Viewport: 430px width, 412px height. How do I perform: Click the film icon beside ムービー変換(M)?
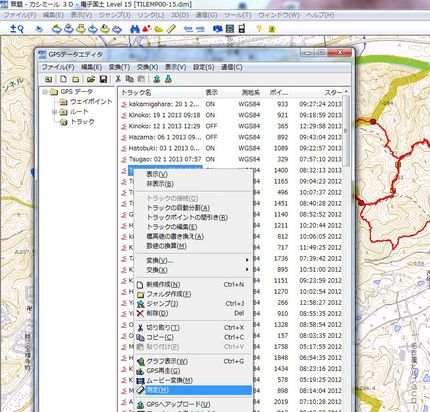(x=140, y=381)
